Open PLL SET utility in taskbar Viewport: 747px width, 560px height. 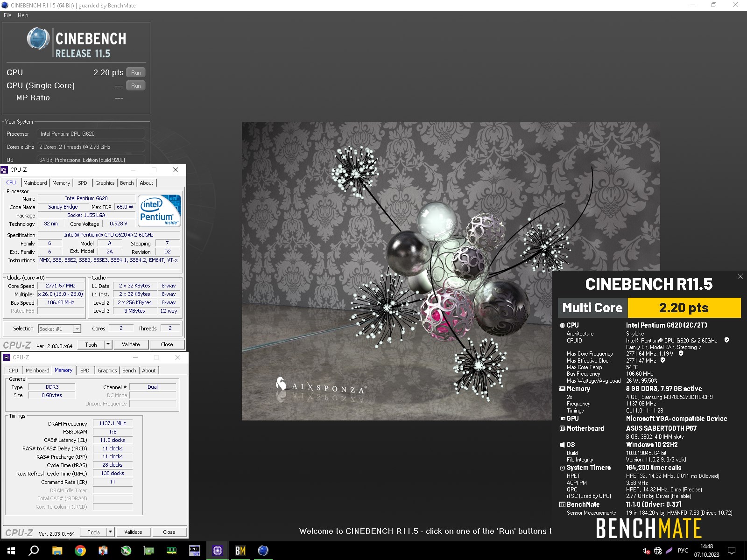[195, 551]
